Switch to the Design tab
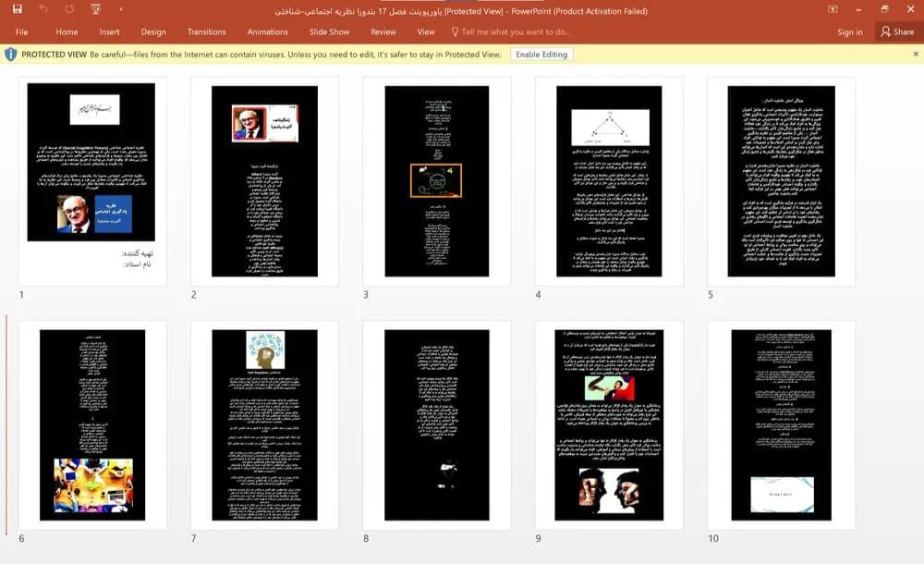The width and height of the screenshot is (924, 564). [x=153, y=31]
